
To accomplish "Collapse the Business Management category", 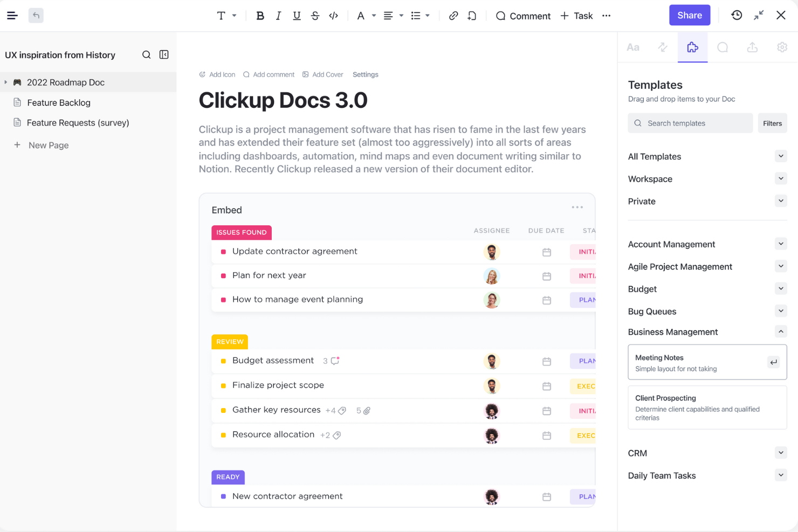I will tap(781, 331).
